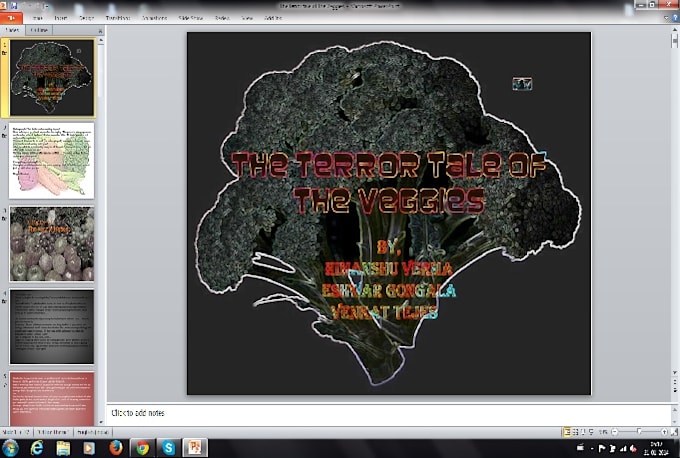Viewport: 680px width, 458px height.
Task: Click the volume speaker tray icon
Action: pyautogui.click(x=633, y=448)
